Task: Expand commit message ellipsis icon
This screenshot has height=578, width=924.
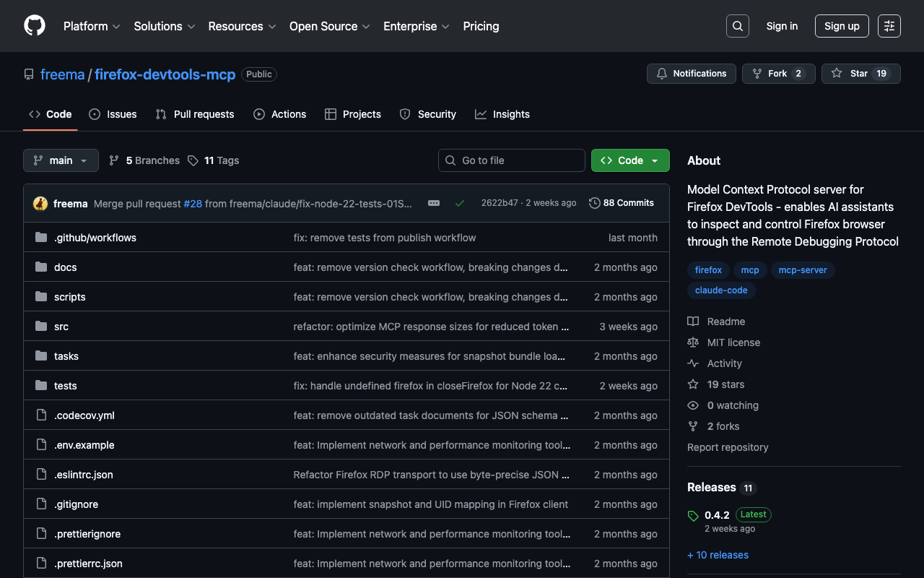Action: click(x=434, y=204)
